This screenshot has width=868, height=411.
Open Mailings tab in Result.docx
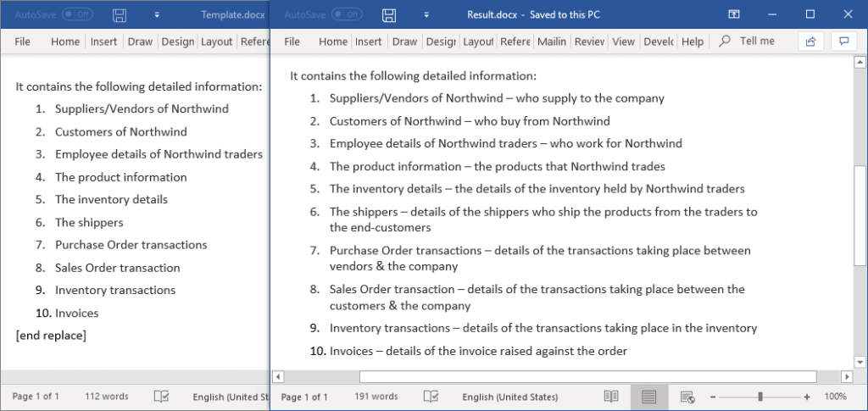tap(552, 42)
